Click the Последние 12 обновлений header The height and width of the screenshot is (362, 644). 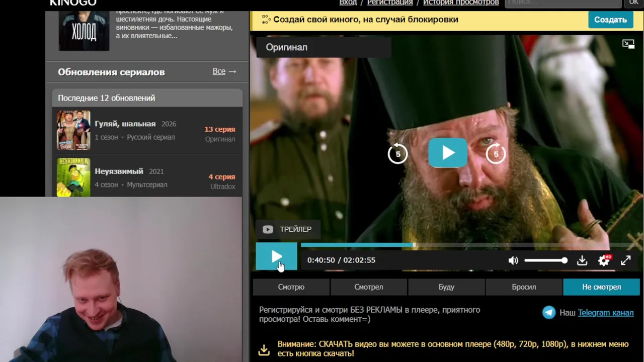pos(147,98)
